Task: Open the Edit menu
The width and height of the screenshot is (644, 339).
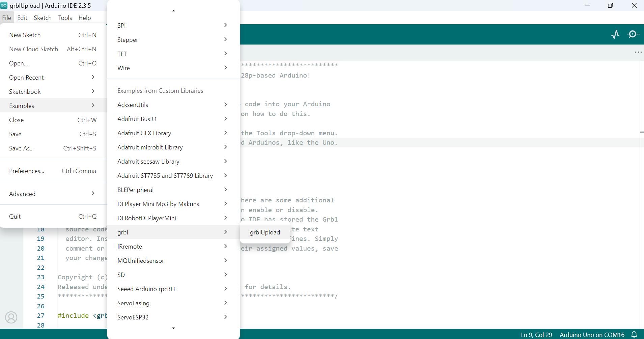Action: pos(22,18)
